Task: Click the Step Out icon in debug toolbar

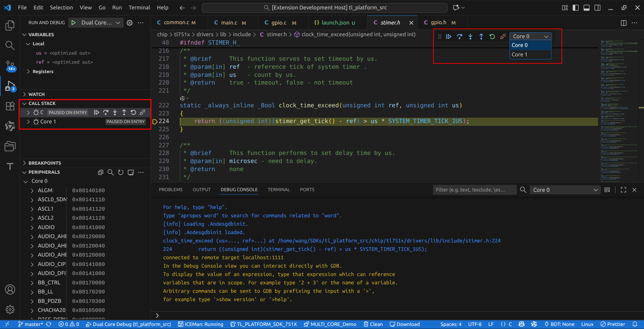Action: [481, 37]
